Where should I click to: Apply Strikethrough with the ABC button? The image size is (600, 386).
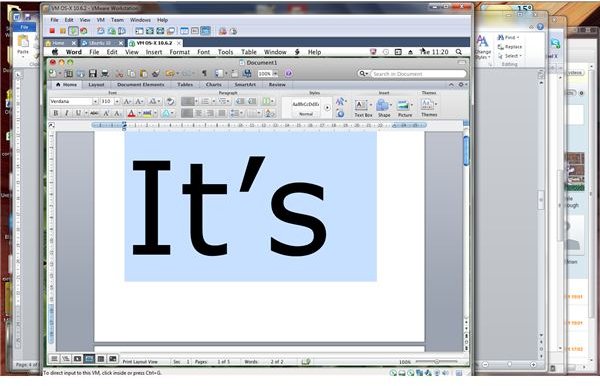pos(94,113)
